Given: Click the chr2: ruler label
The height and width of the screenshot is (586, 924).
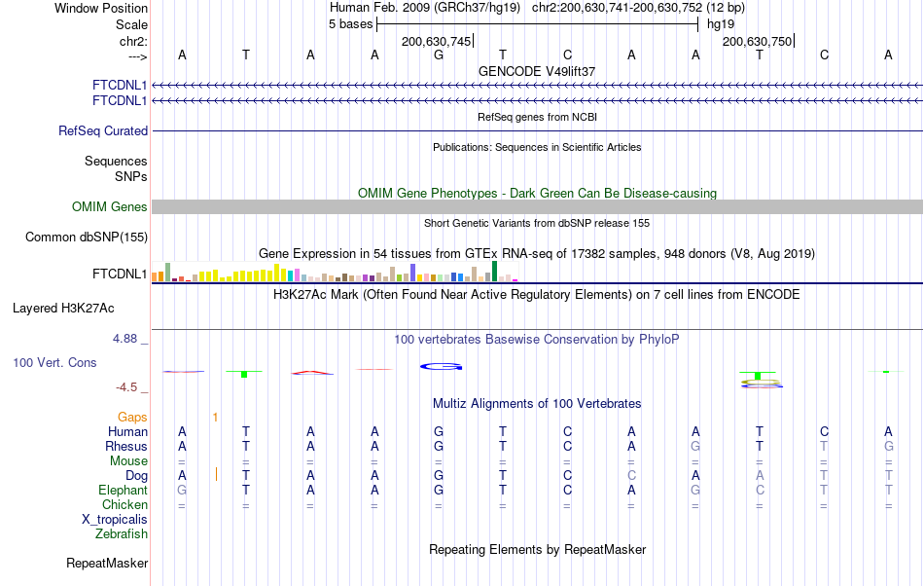Looking at the screenshot, I should tap(133, 41).
